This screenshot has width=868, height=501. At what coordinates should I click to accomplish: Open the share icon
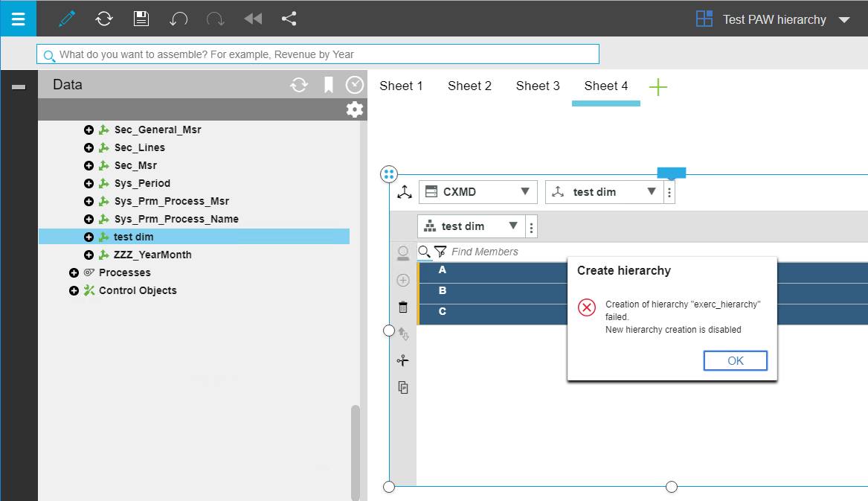coord(289,19)
